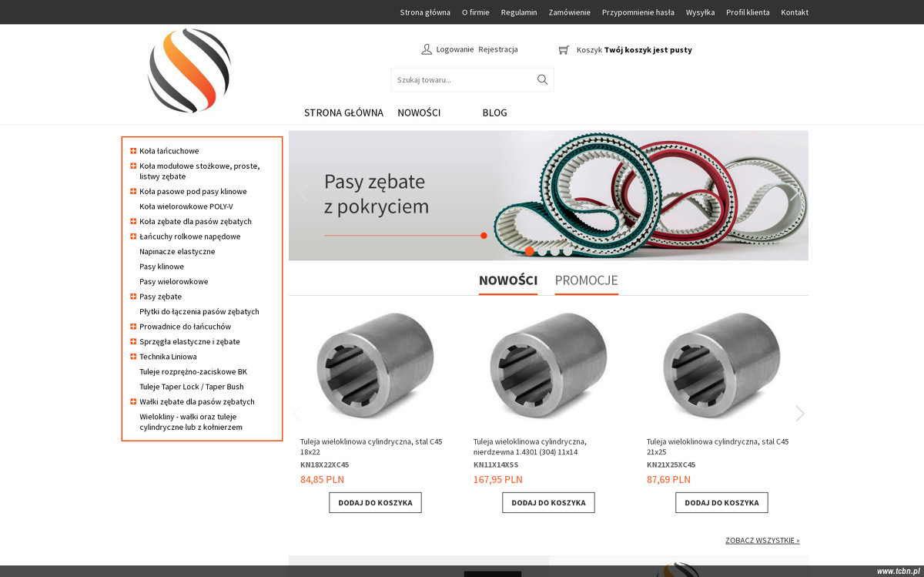The width and height of the screenshot is (924, 577).
Task: Open Regulamin top bar link
Action: pos(519,12)
